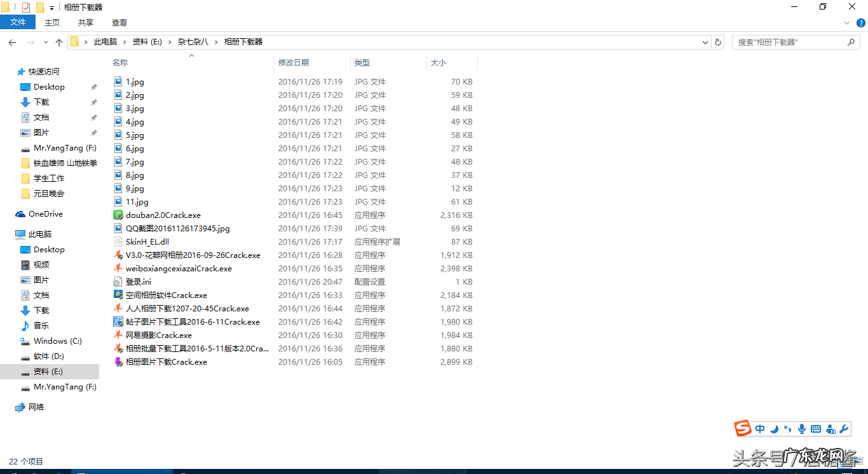Open the Sogou soft keyboard icon
The width and height of the screenshot is (868, 474).
click(816, 429)
